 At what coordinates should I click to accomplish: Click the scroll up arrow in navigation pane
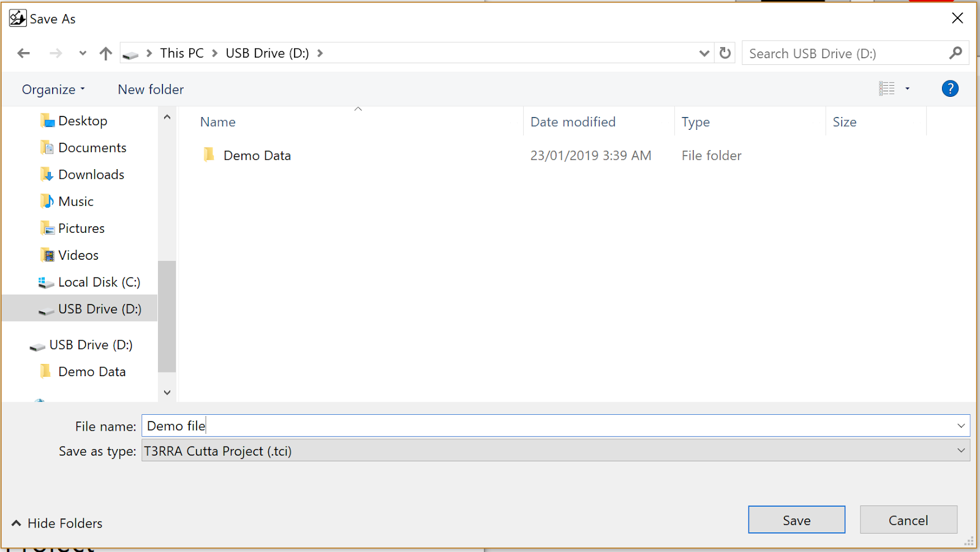pyautogui.click(x=167, y=116)
